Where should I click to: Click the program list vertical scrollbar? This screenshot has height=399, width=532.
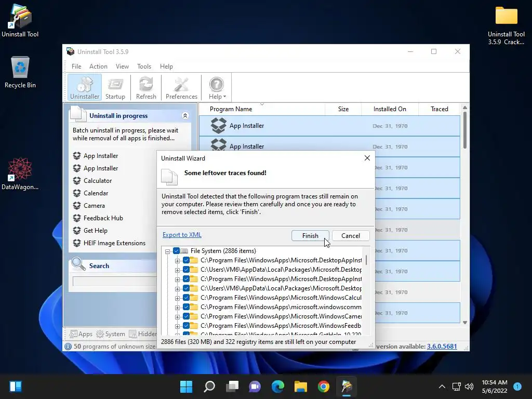465,130
